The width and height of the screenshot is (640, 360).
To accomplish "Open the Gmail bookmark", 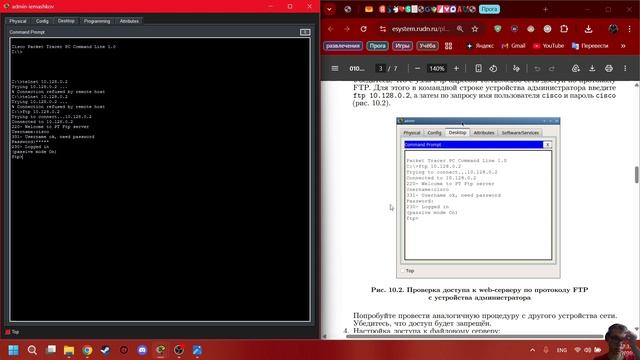I will click(513, 46).
